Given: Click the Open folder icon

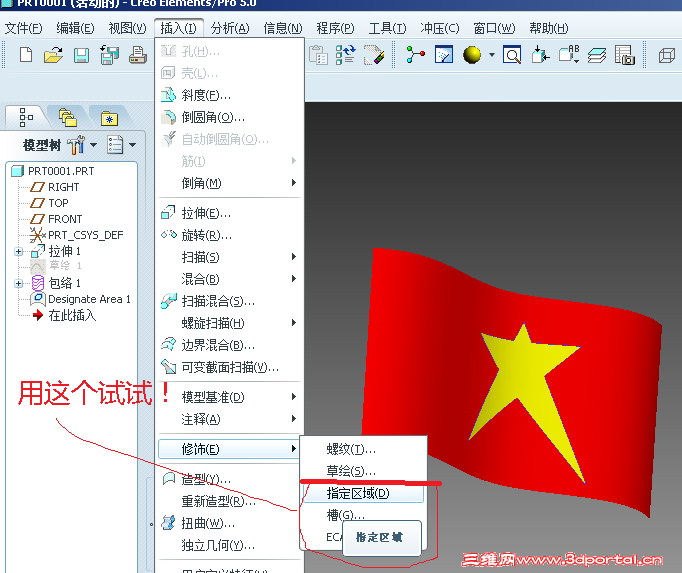Looking at the screenshot, I should tap(53, 55).
